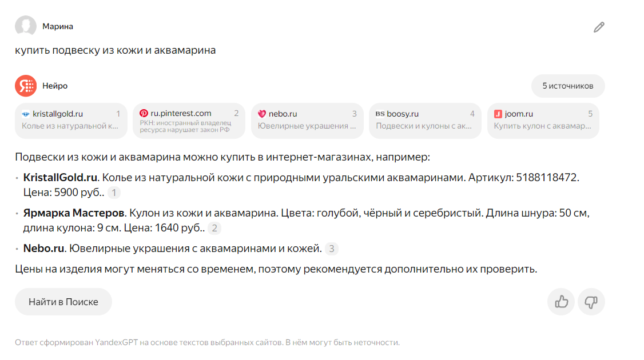
Task: Open the nebo.ru source card
Action: click(307, 121)
